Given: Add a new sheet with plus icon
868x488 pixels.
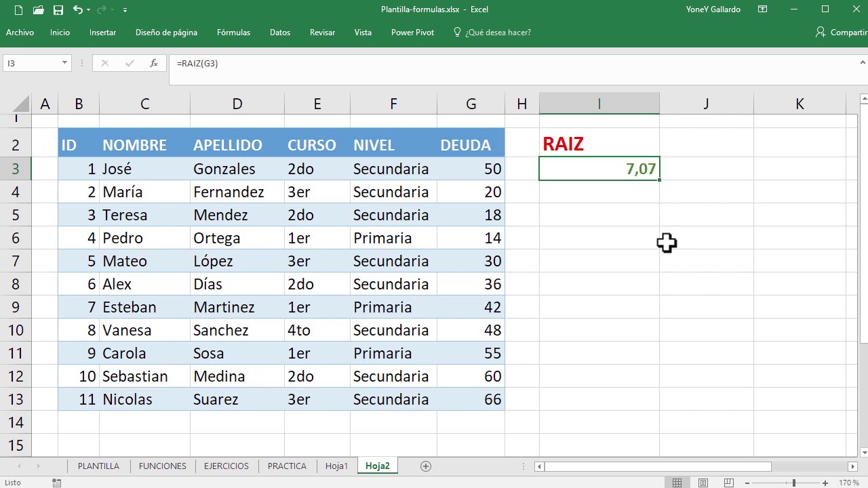Looking at the screenshot, I should 426,466.
